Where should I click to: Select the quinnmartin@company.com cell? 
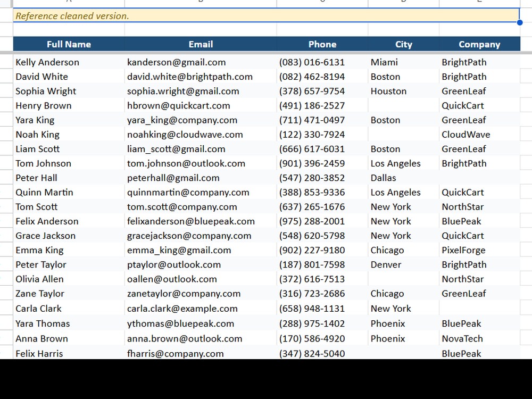pos(201,193)
